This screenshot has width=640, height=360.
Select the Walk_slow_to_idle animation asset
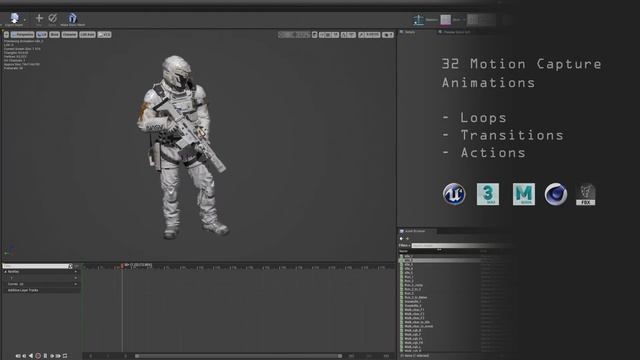point(416,322)
